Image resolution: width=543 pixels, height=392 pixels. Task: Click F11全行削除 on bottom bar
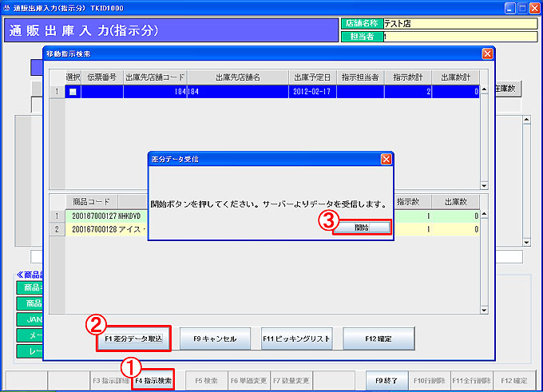click(x=472, y=381)
